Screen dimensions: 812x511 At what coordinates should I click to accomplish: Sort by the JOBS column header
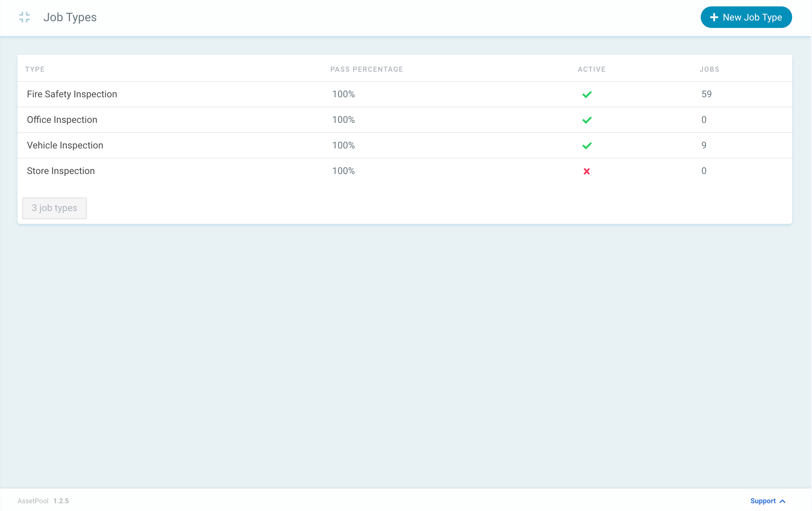pyautogui.click(x=709, y=69)
